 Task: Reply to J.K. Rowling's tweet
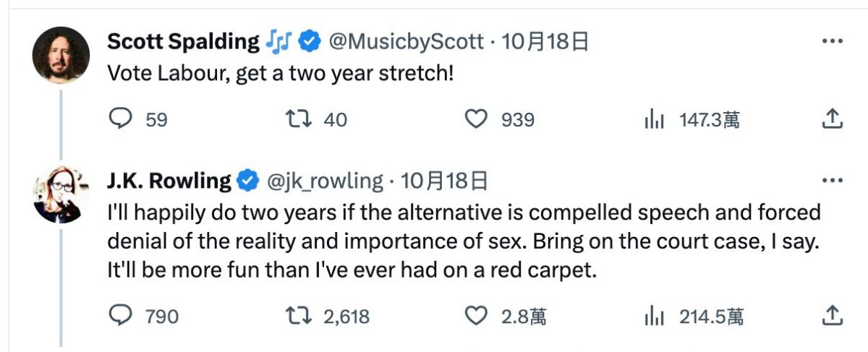point(118,315)
